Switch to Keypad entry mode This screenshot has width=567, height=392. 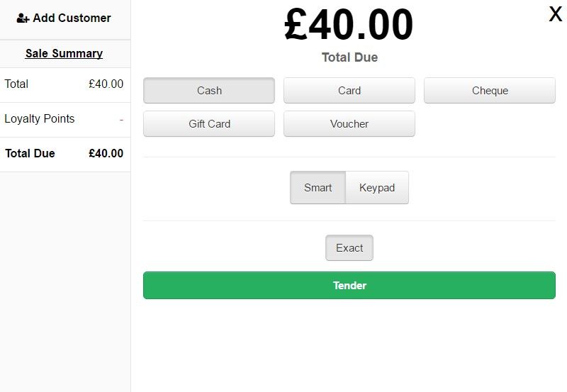pyautogui.click(x=377, y=188)
